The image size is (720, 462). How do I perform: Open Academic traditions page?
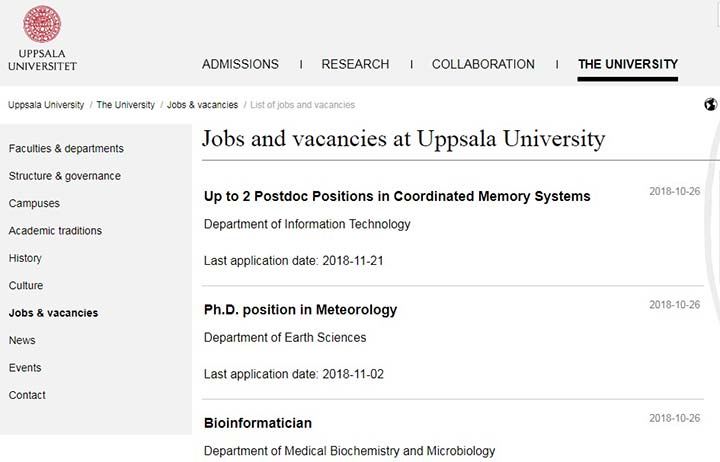tap(55, 231)
